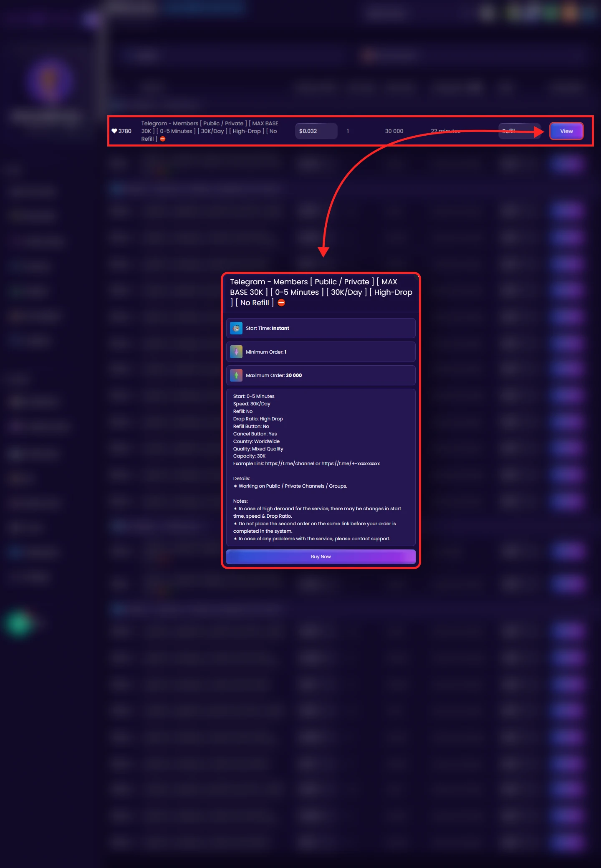Viewport: 601px width, 868px height.
Task: Click the Maximum Order up-arrow icon
Action: tap(236, 375)
